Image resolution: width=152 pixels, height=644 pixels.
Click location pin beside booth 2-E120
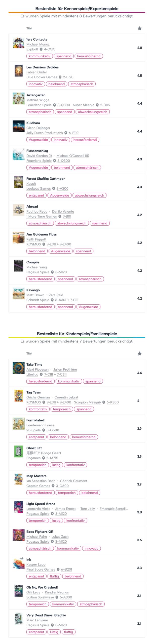click(x=60, y=77)
